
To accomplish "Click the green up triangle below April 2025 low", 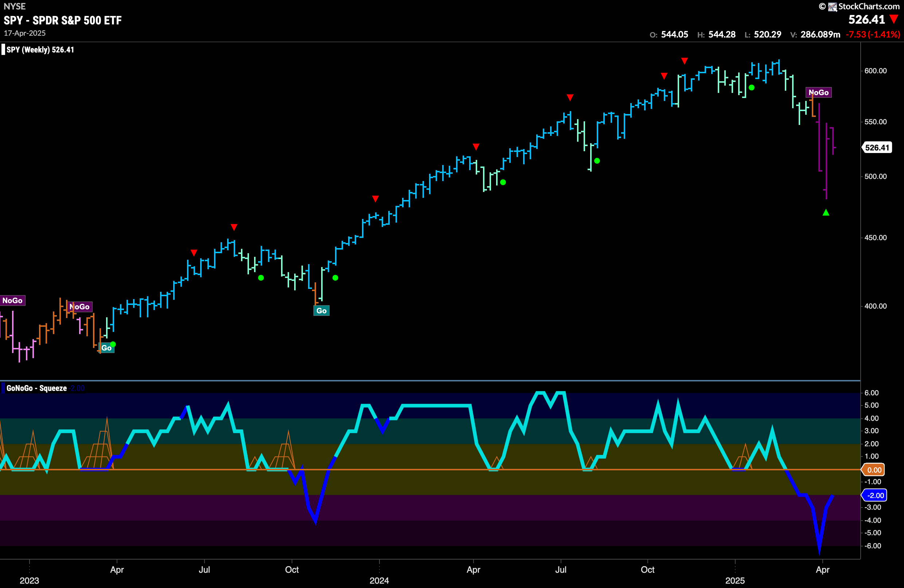I will [826, 212].
